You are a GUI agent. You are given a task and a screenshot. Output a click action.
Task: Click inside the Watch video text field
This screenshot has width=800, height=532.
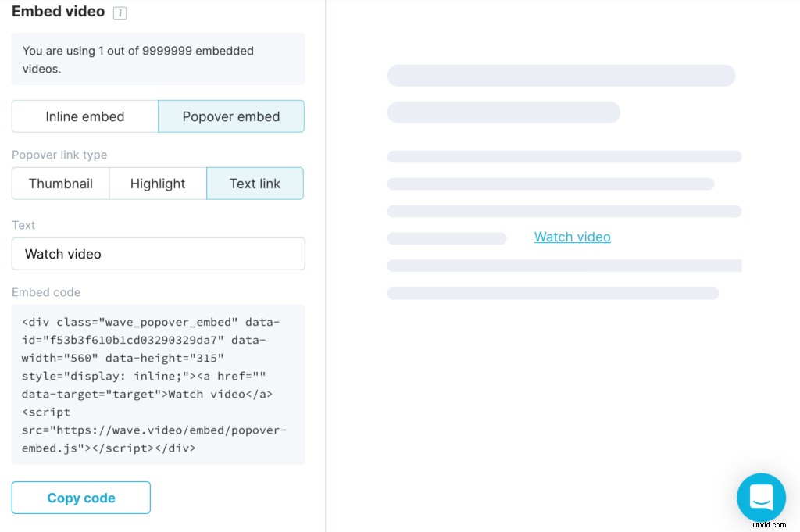tap(158, 253)
